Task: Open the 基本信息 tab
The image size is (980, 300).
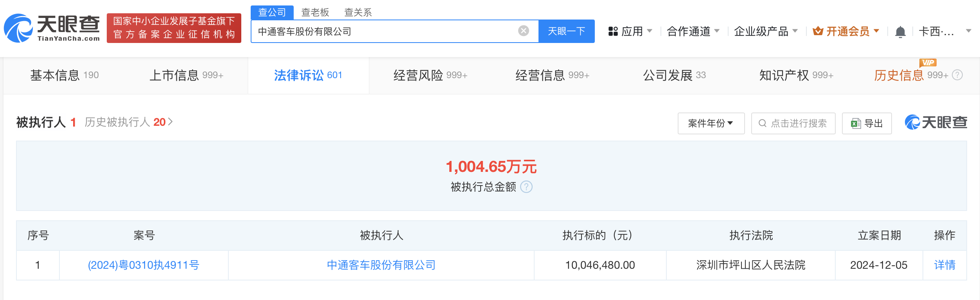Action: [x=65, y=75]
